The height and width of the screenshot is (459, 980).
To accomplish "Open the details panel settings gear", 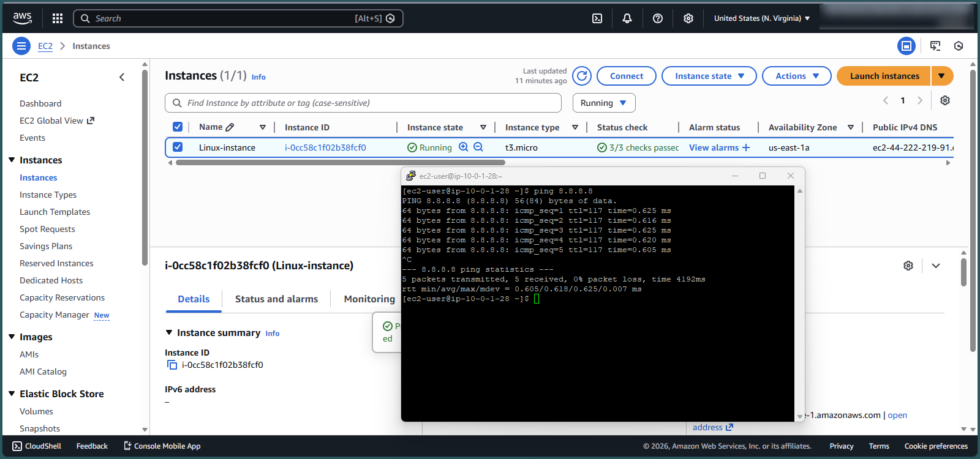I will (x=908, y=266).
